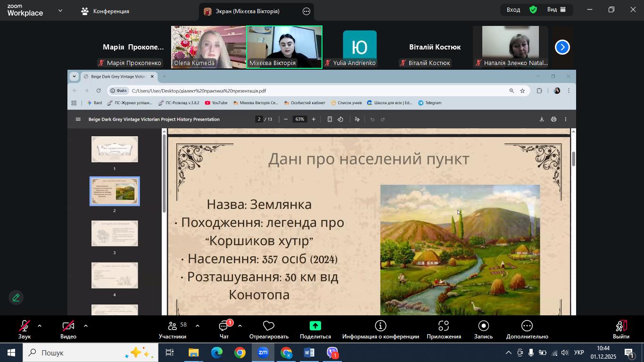644x362 pixels.
Task: Expand audio options arrow beside Sound
Action: point(40,326)
